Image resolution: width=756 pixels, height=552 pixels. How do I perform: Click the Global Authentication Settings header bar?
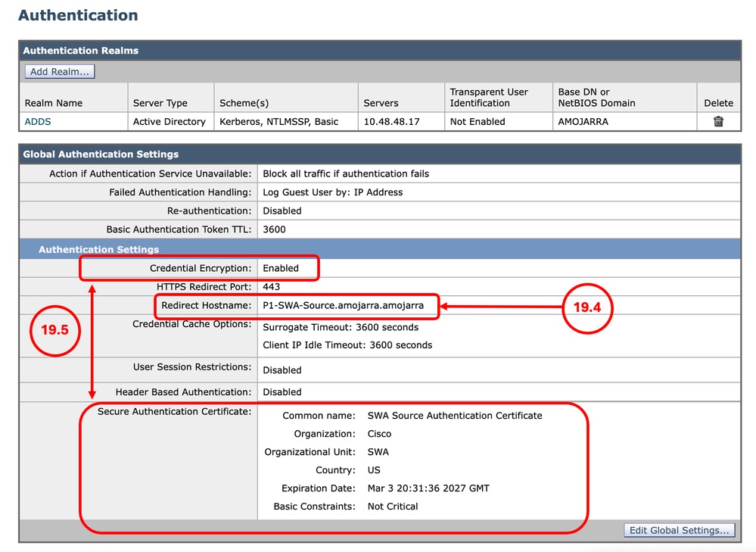(x=101, y=154)
